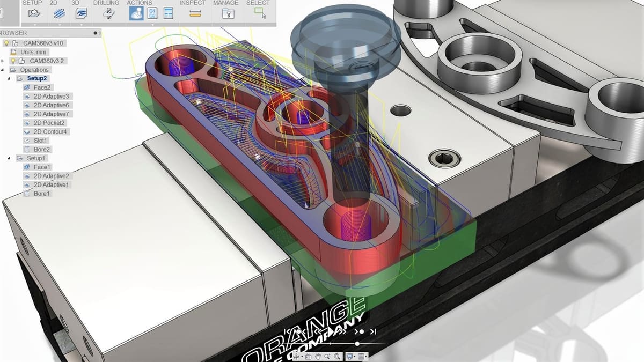The height and width of the screenshot is (362, 644).
Task: Click the Face2 operation icon
Action: click(x=28, y=87)
